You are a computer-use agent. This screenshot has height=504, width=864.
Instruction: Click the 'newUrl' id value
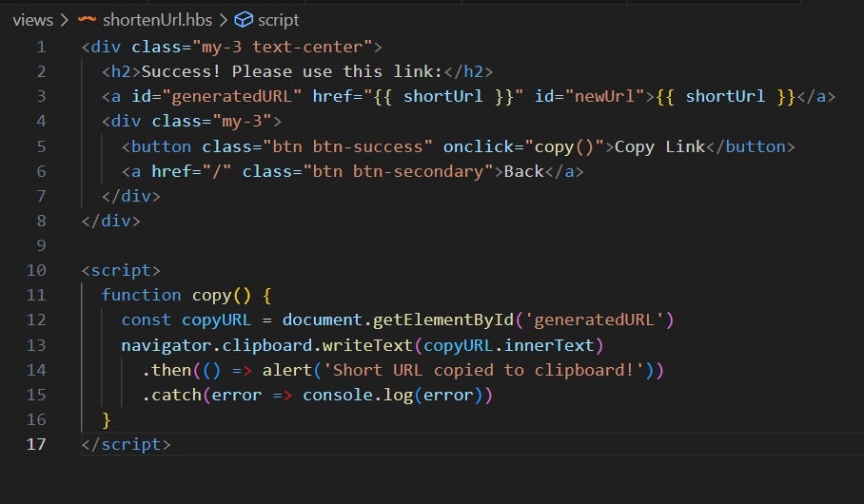click(605, 97)
